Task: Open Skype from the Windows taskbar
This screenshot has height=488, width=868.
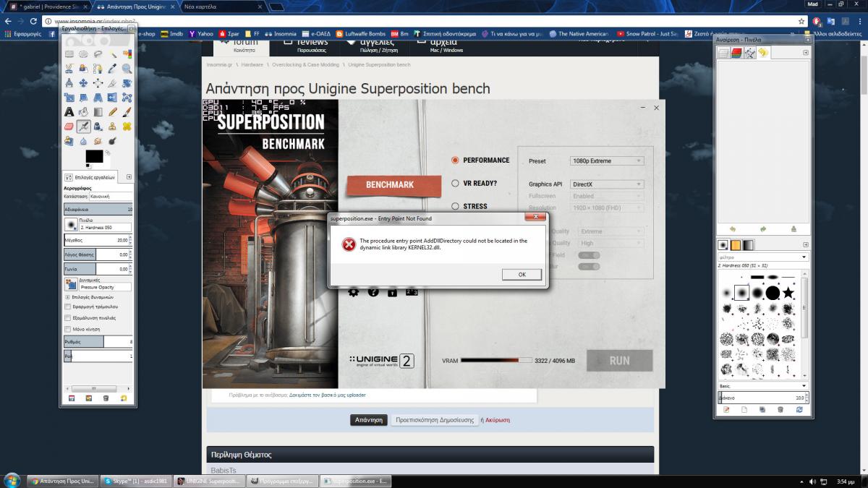Action: (x=137, y=480)
